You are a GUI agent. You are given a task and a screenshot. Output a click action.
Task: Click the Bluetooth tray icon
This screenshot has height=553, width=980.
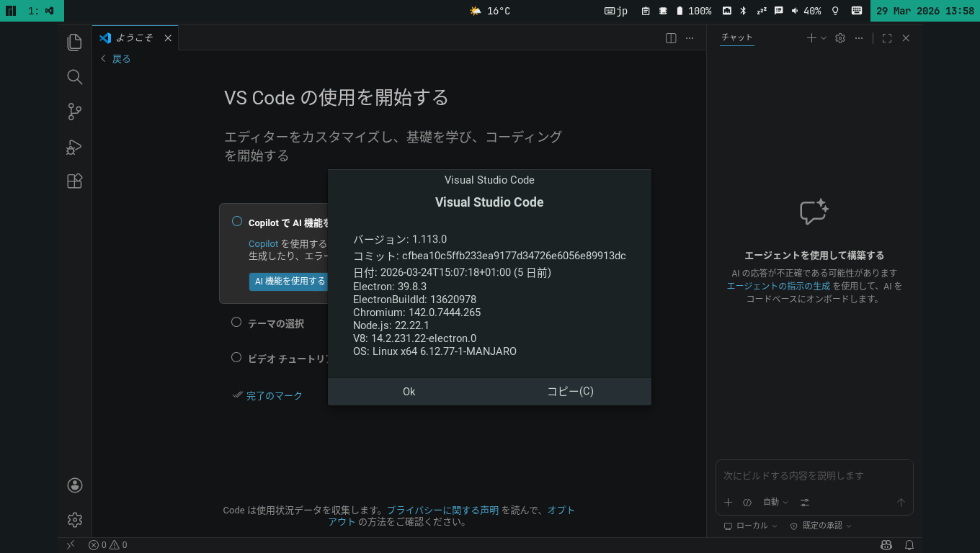coord(744,11)
